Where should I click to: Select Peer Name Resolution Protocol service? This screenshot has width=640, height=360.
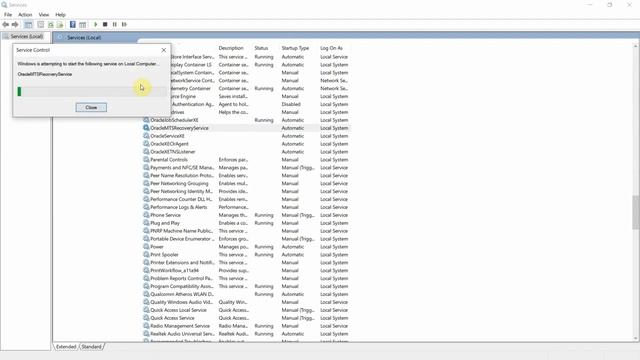click(x=182, y=176)
